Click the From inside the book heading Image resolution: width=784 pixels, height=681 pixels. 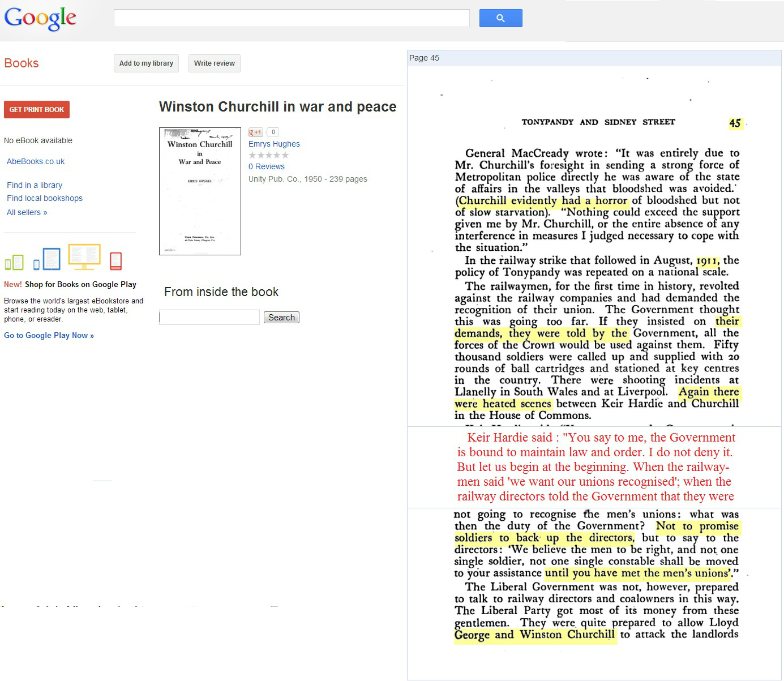221,292
